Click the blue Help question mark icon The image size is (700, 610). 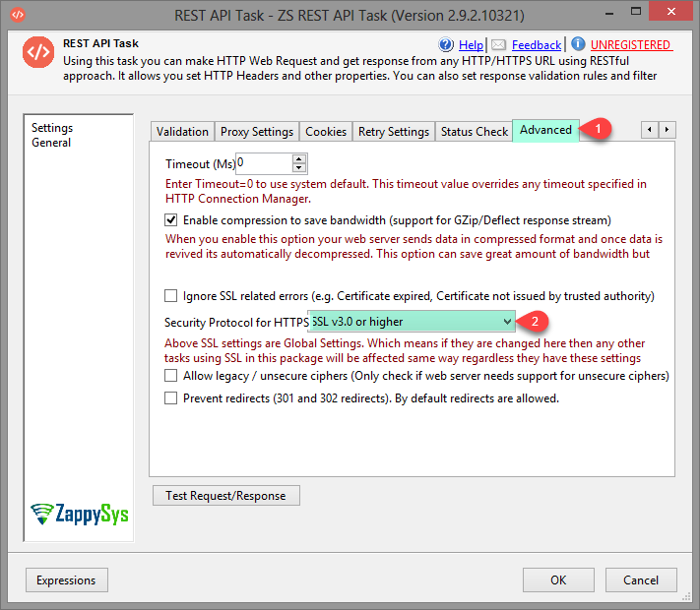click(446, 44)
